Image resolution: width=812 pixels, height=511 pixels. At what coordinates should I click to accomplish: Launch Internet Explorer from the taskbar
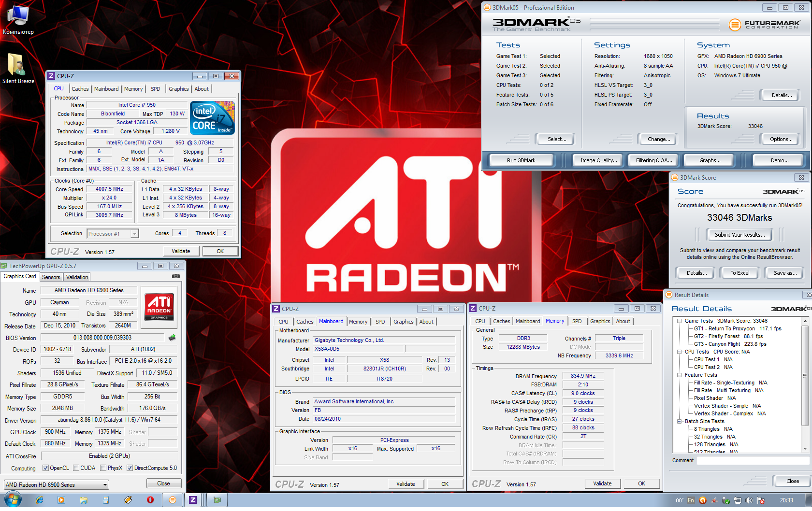coord(40,500)
